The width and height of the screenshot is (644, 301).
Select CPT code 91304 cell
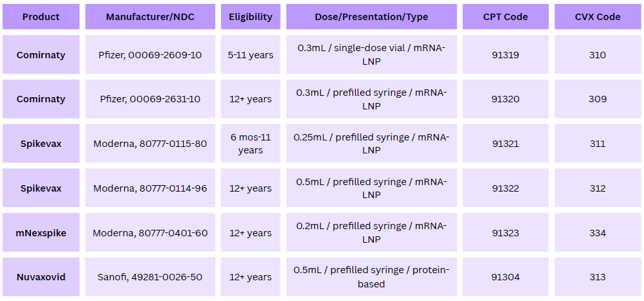coord(506,277)
